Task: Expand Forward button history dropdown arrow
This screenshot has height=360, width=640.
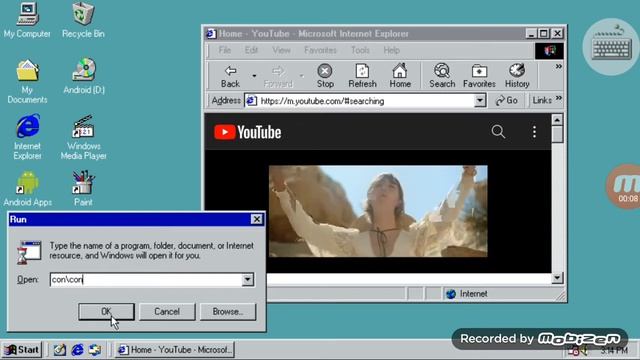Action: (302, 76)
